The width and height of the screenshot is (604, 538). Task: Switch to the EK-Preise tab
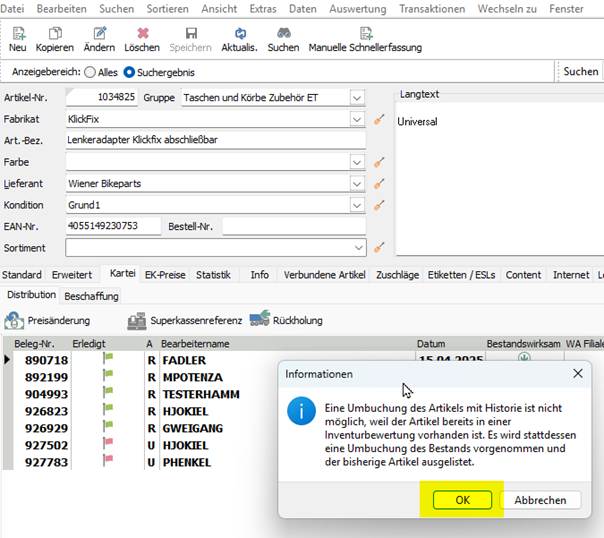(x=165, y=275)
